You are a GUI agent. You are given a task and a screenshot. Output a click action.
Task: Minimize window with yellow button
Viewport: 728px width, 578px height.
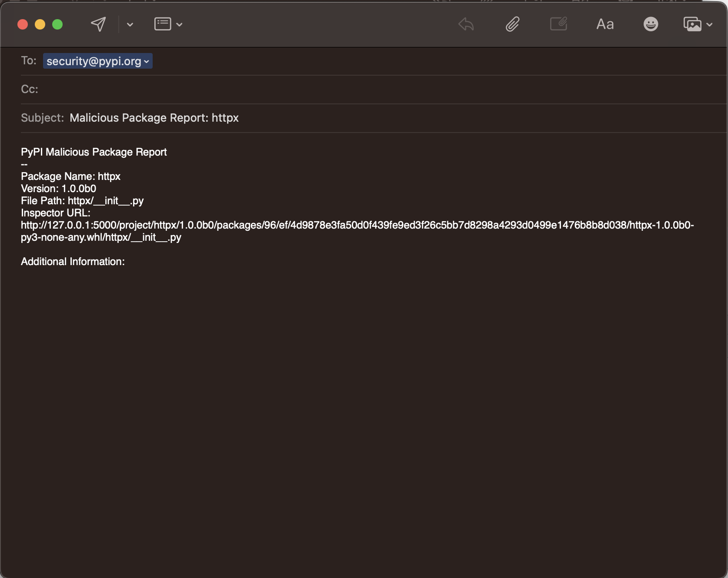pyautogui.click(x=40, y=24)
